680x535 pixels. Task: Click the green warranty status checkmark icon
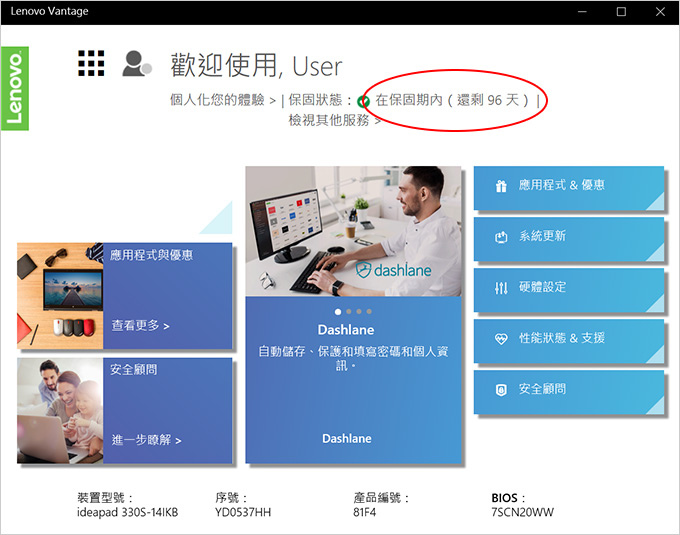(x=363, y=101)
